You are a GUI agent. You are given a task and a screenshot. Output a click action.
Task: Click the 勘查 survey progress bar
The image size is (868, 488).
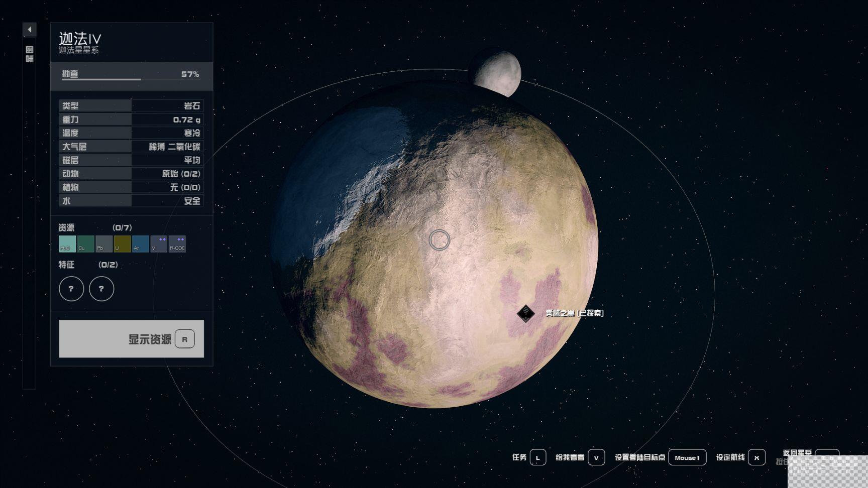[131, 75]
